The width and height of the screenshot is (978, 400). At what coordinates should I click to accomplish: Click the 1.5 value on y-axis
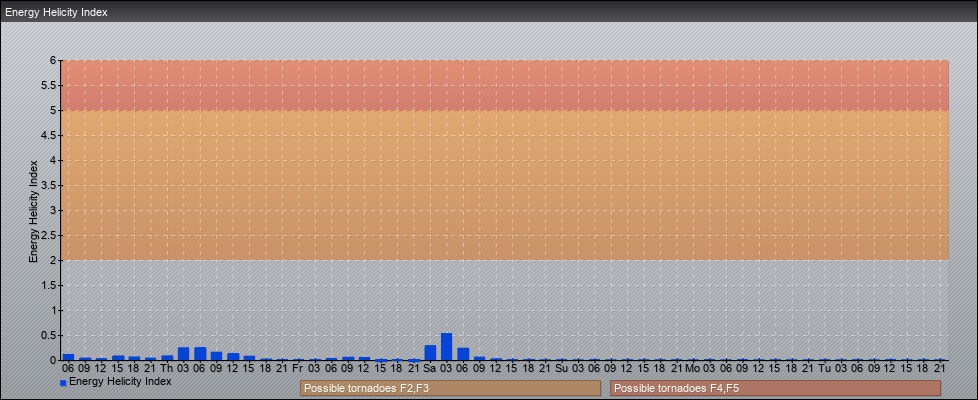click(49, 285)
